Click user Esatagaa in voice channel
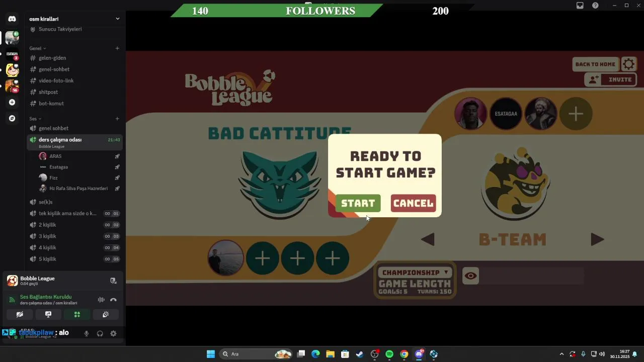644x362 pixels. (x=79, y=167)
